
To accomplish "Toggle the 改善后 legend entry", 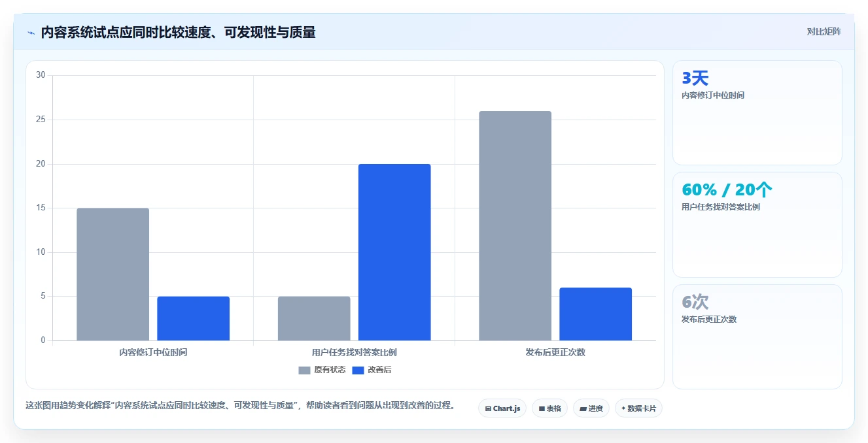I will [x=372, y=370].
